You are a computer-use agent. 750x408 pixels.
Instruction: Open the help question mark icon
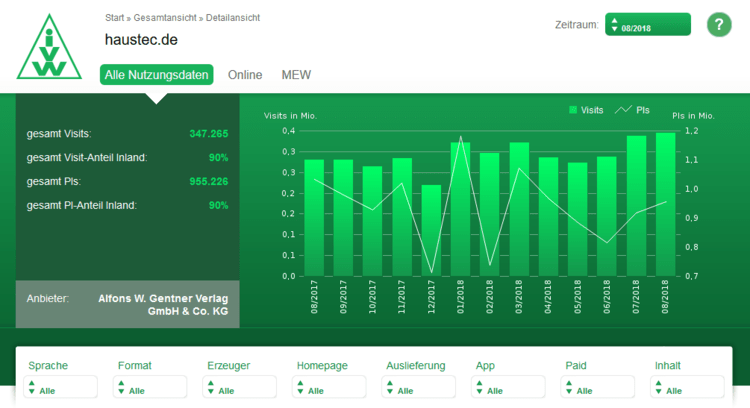click(x=719, y=25)
